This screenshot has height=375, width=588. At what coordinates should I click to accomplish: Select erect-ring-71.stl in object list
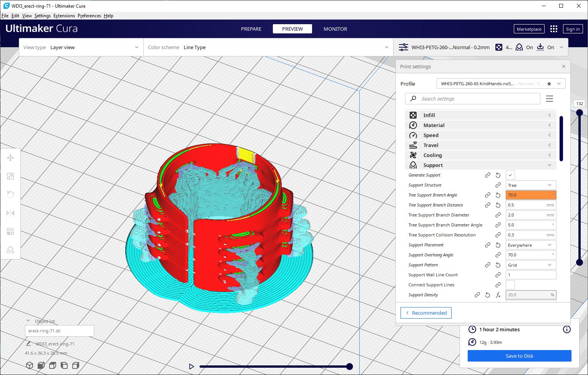60,331
